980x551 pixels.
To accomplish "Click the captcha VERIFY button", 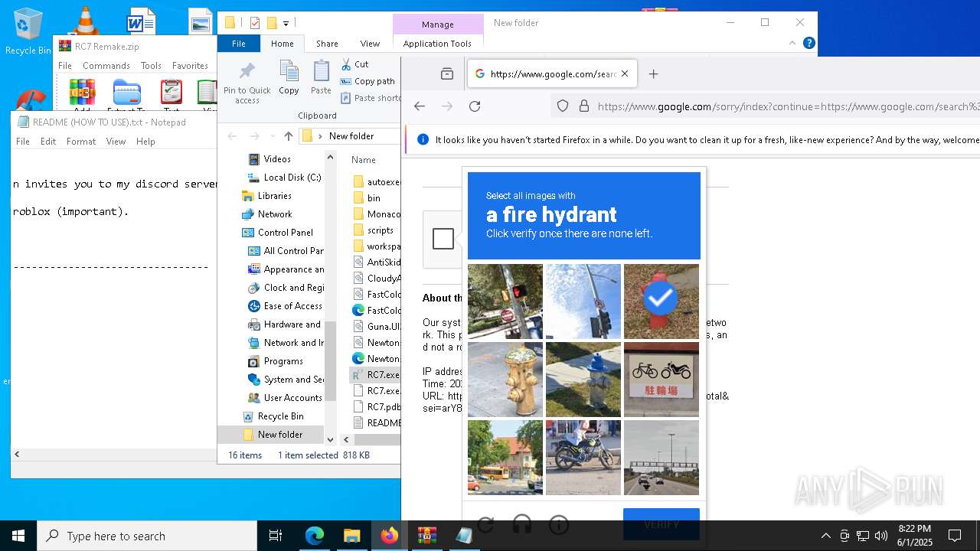I will coord(661,524).
